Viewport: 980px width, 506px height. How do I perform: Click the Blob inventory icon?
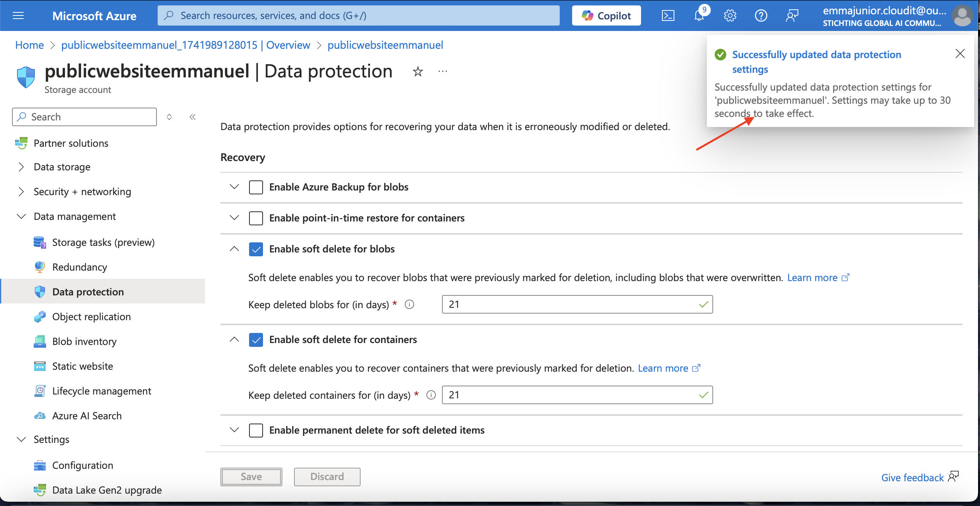pyautogui.click(x=40, y=341)
